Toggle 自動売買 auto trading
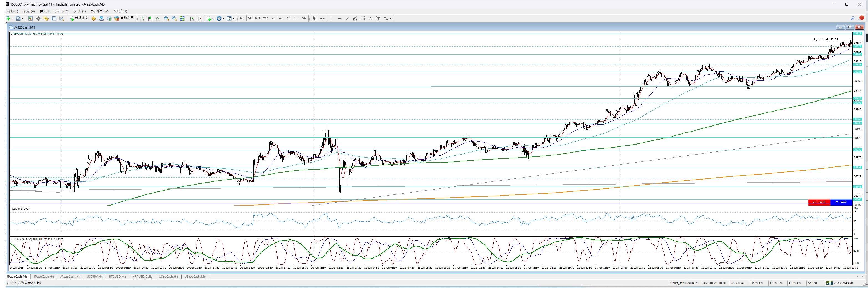This screenshot has width=868, height=288. click(124, 18)
